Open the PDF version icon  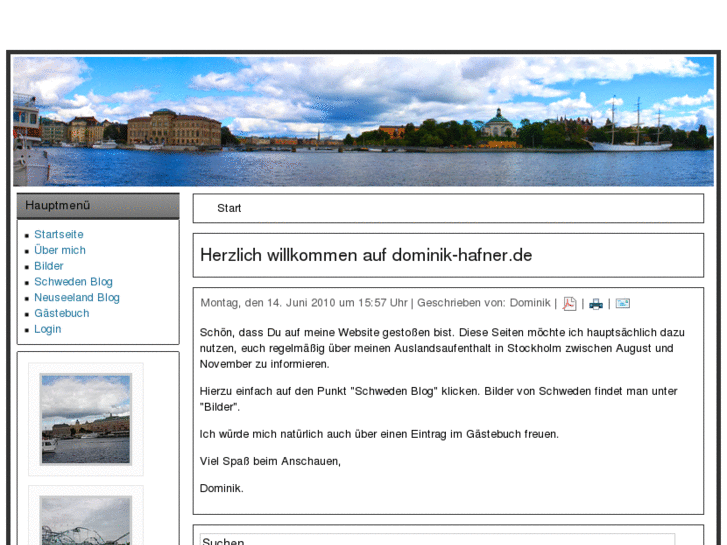[x=570, y=304]
